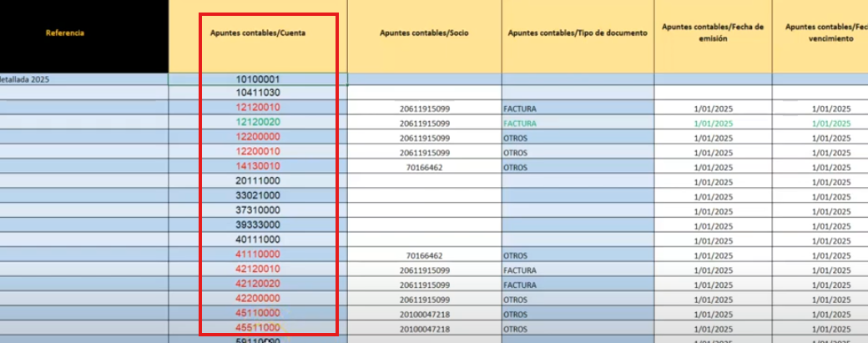
Task: Click account cell 39333000
Action: [x=258, y=224]
